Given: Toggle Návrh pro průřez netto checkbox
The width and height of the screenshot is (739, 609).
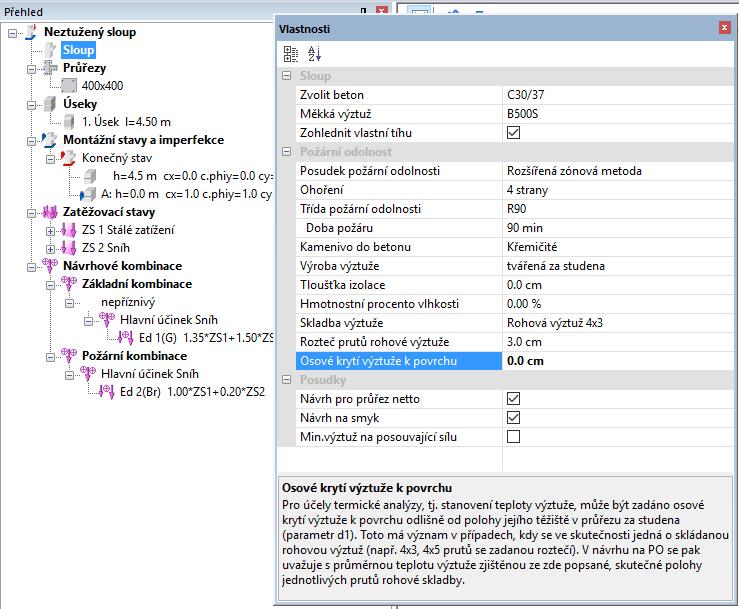Looking at the screenshot, I should pyautogui.click(x=513, y=399).
